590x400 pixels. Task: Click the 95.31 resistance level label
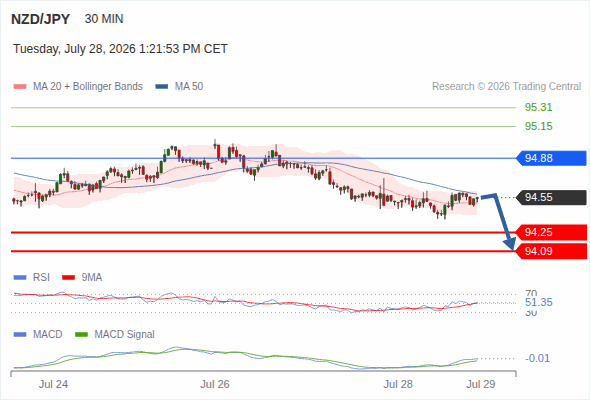[538, 108]
